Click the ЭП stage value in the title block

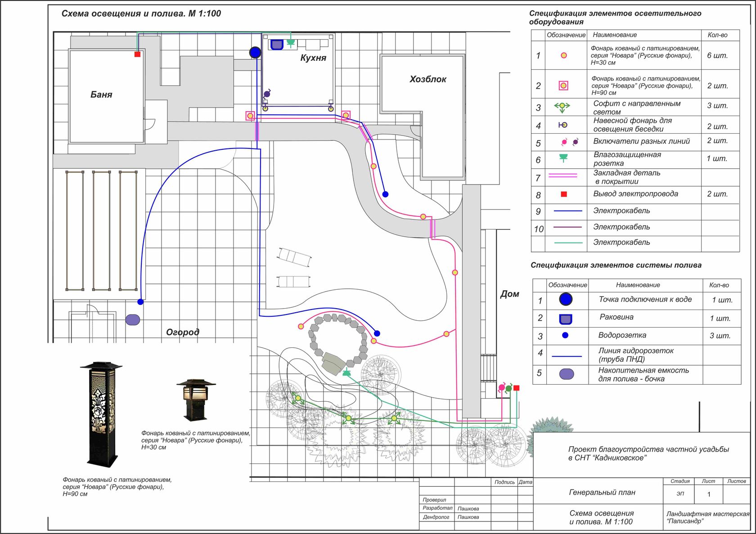tap(680, 494)
